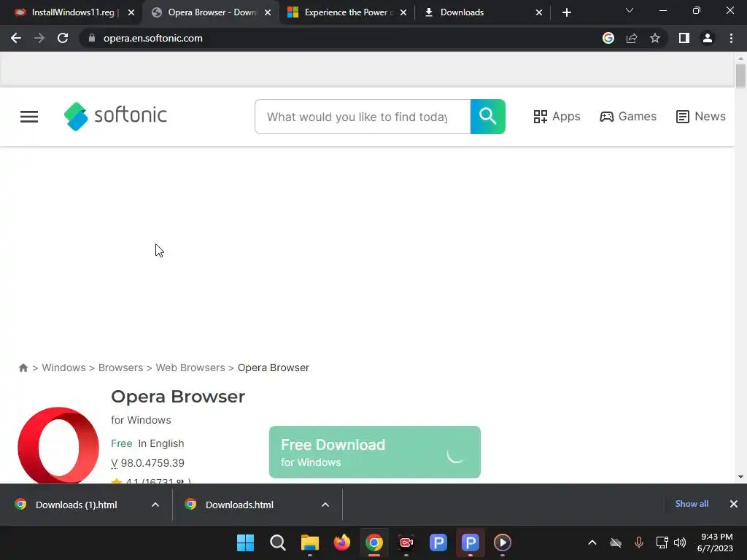Viewport: 747px width, 560px height.
Task: Open the Web Browsers breadcrumb link
Action: tap(190, 367)
